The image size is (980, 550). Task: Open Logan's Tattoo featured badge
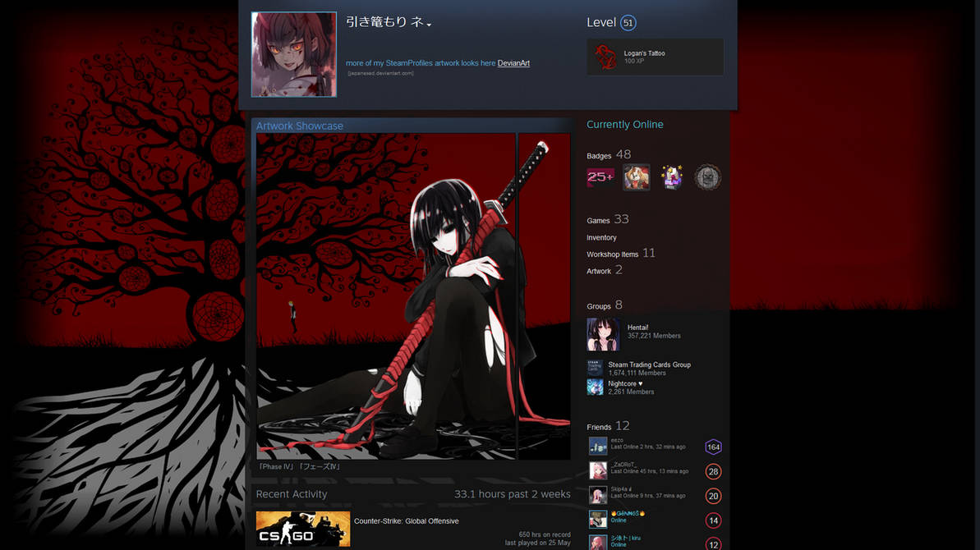coord(655,57)
